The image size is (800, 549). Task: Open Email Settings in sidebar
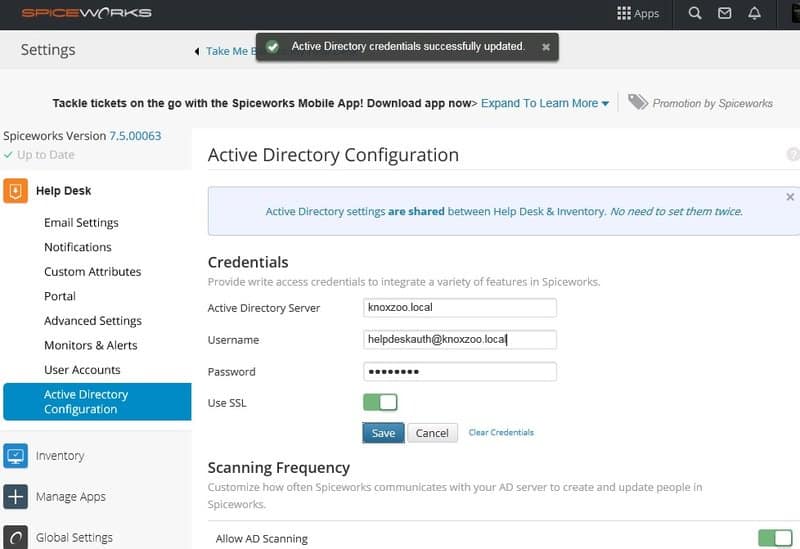tap(81, 222)
